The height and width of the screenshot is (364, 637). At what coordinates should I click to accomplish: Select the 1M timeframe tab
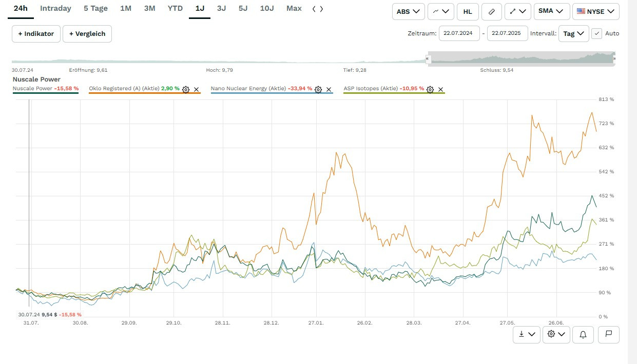pyautogui.click(x=126, y=9)
